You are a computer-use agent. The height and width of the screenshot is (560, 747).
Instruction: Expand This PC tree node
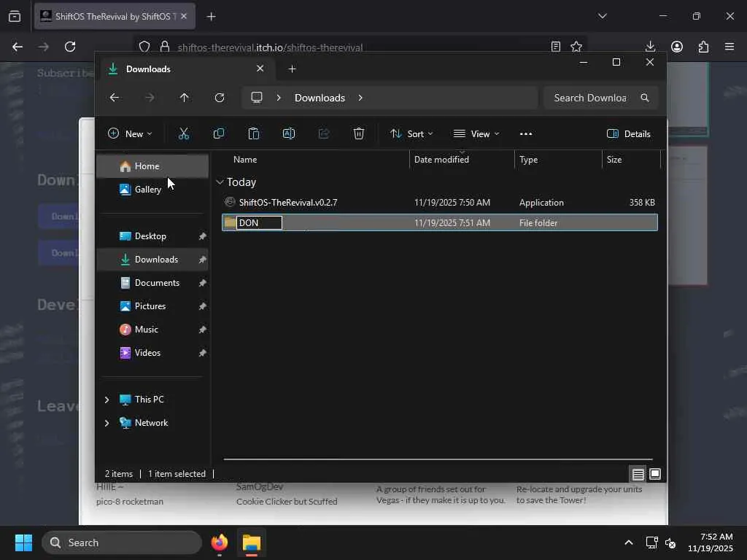coord(107,400)
